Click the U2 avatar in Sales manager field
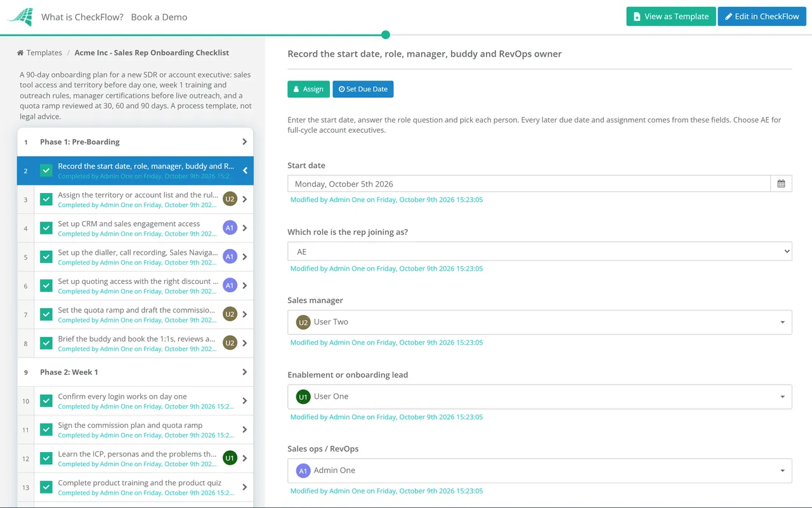812x508 pixels. point(303,322)
